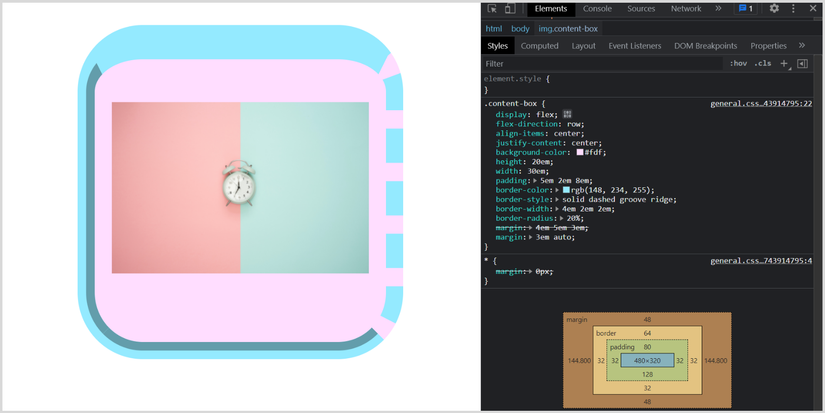Select body in the breadcrumb
Screen dimensions: 825x413
(x=520, y=29)
